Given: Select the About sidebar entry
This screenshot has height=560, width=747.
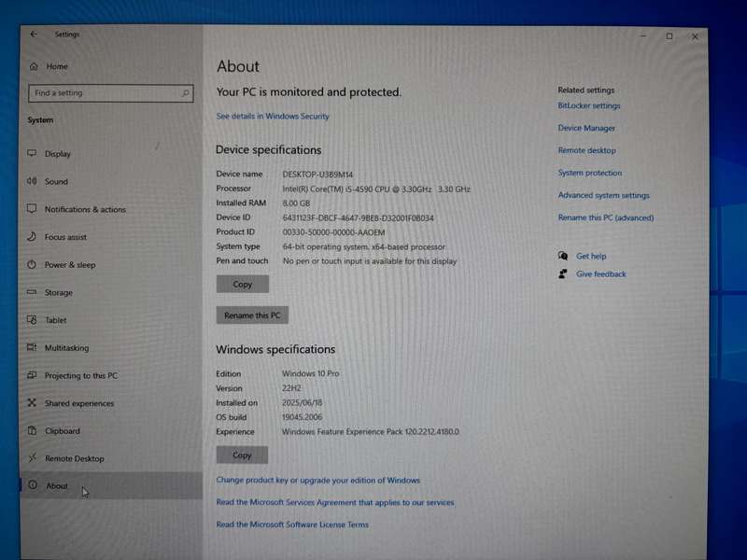Looking at the screenshot, I should [x=111, y=485].
